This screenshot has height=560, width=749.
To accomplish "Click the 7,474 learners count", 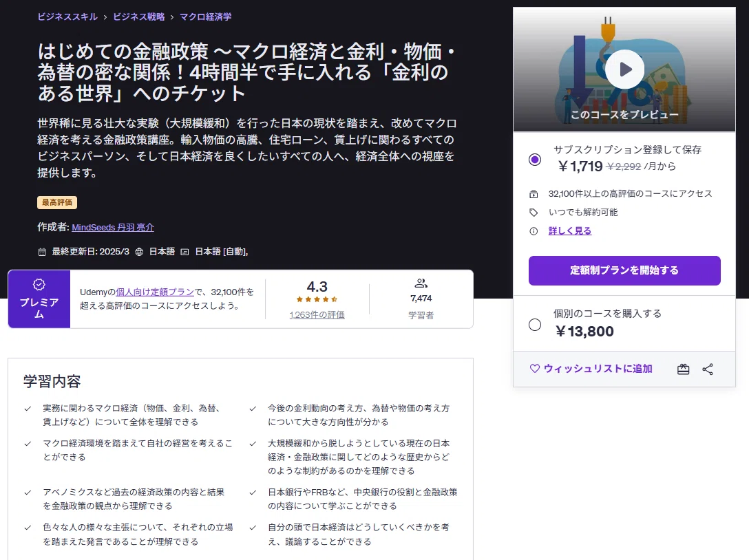I will (421, 299).
